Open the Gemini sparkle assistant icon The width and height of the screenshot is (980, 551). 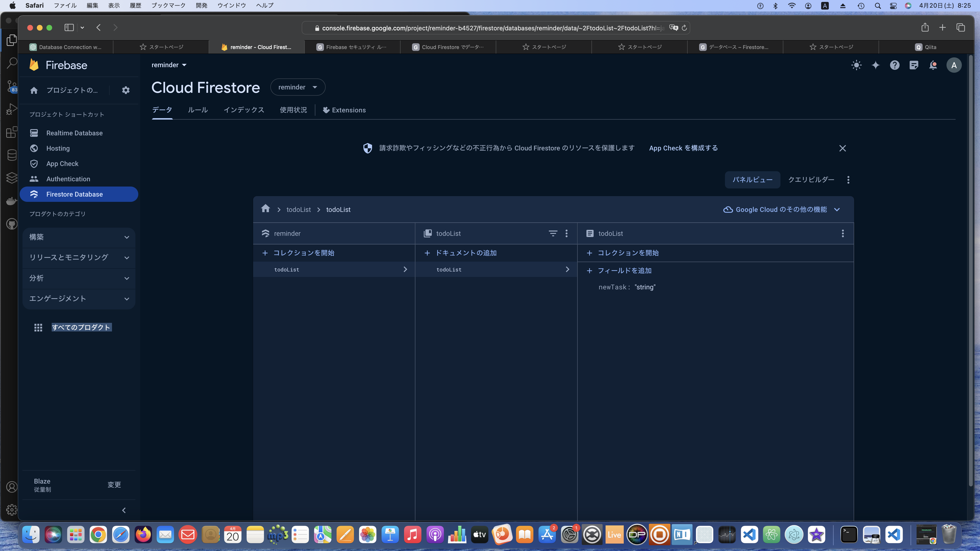click(x=875, y=65)
